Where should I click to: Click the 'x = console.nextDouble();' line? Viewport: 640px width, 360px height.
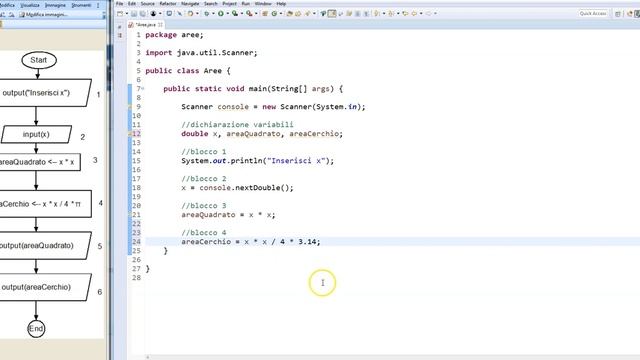(x=237, y=188)
